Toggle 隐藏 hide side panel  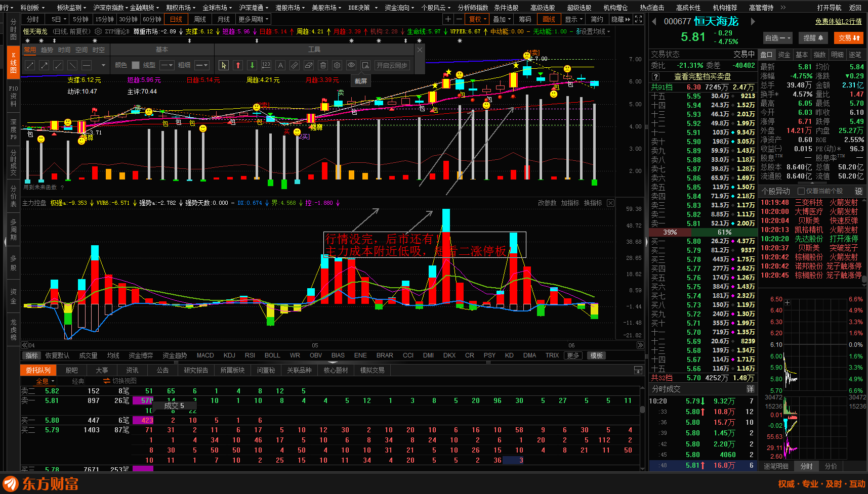(621, 19)
